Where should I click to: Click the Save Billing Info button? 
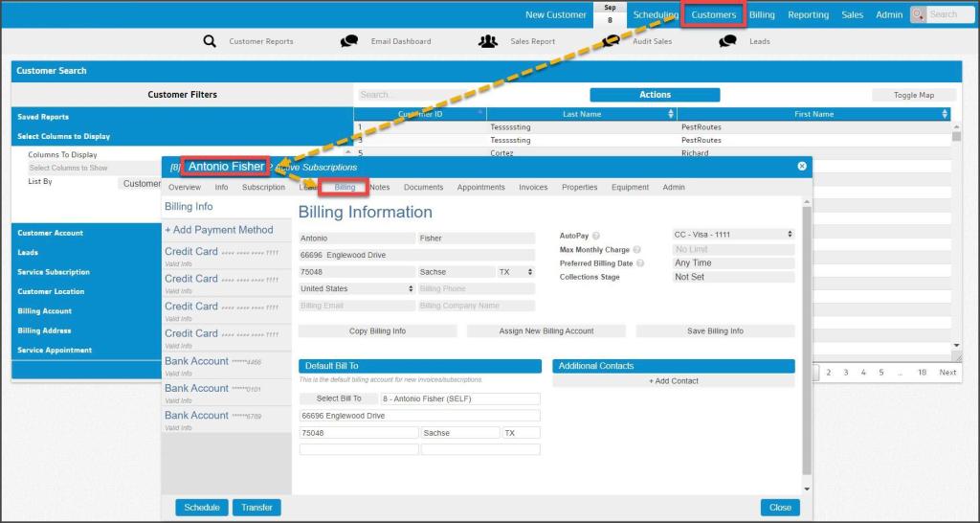pos(715,331)
